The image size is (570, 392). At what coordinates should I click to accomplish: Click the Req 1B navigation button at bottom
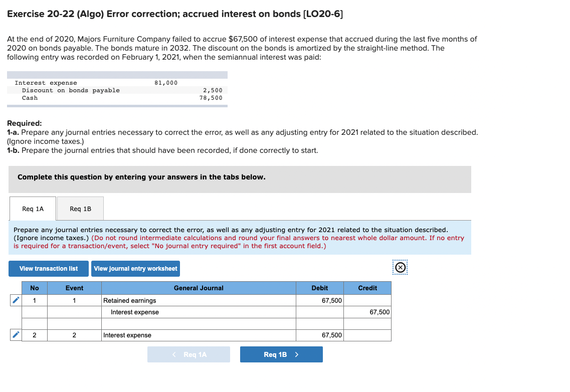pos(281,354)
